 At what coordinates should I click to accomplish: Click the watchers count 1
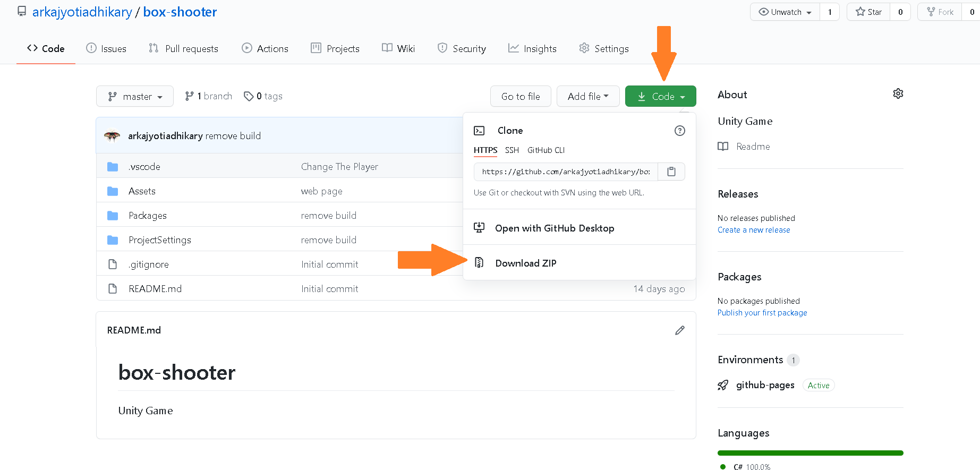(x=830, y=12)
